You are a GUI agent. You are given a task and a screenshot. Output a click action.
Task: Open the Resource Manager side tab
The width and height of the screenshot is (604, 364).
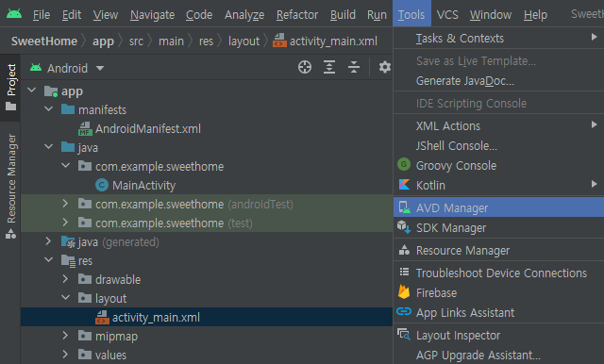click(10, 186)
